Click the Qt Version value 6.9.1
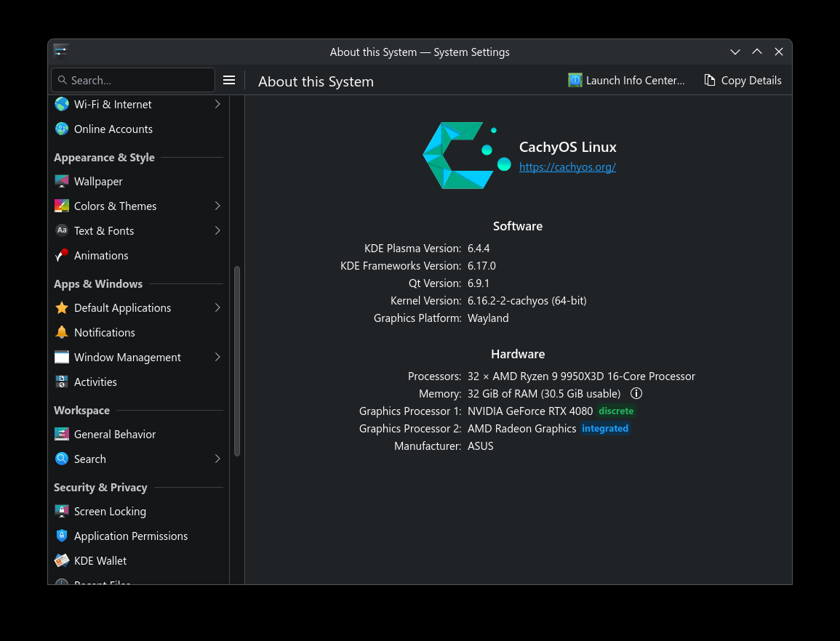Viewport: 840px width, 641px height. (479, 283)
